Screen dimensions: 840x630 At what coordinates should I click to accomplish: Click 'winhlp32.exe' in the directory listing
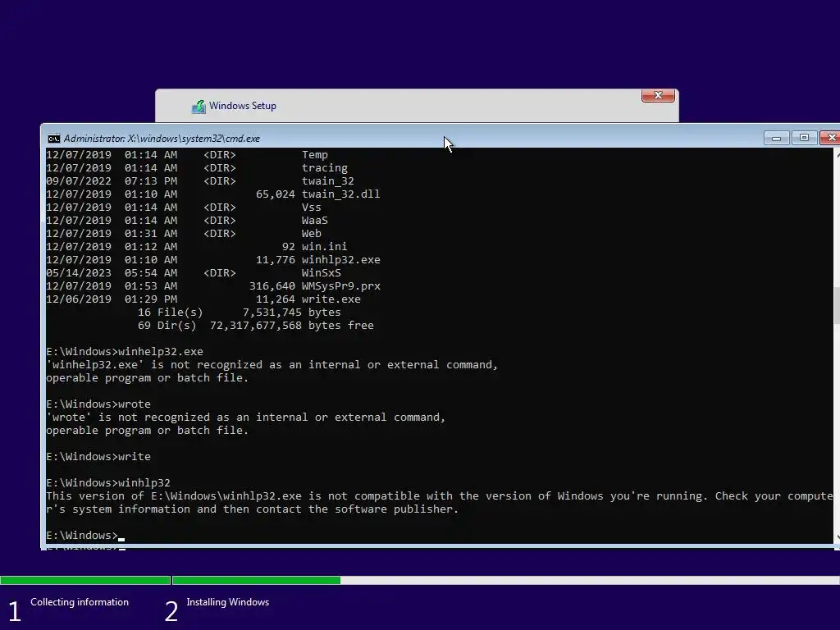[340, 260]
